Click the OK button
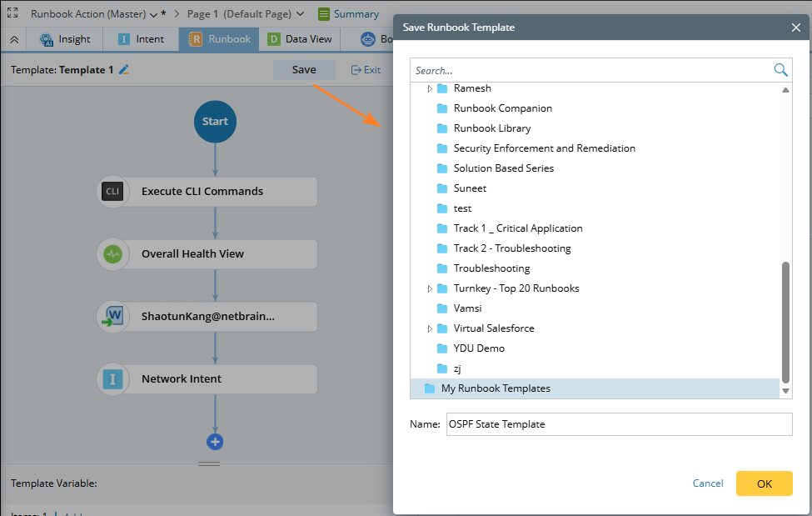This screenshot has height=516, width=812. pos(764,483)
